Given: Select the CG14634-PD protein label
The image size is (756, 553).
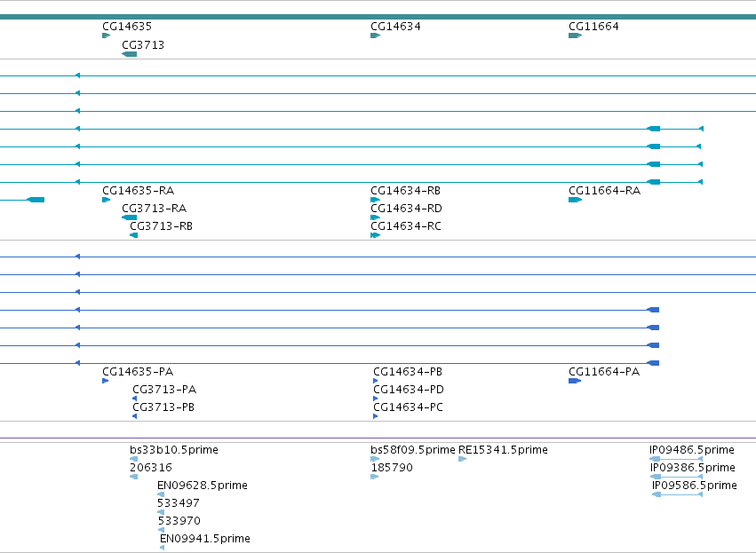Looking at the screenshot, I should (409, 390).
